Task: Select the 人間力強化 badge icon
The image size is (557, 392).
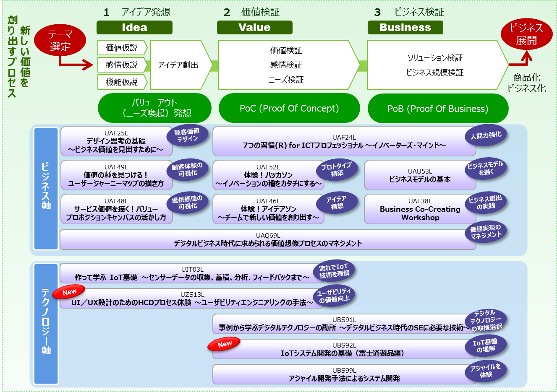Action: coord(486,135)
